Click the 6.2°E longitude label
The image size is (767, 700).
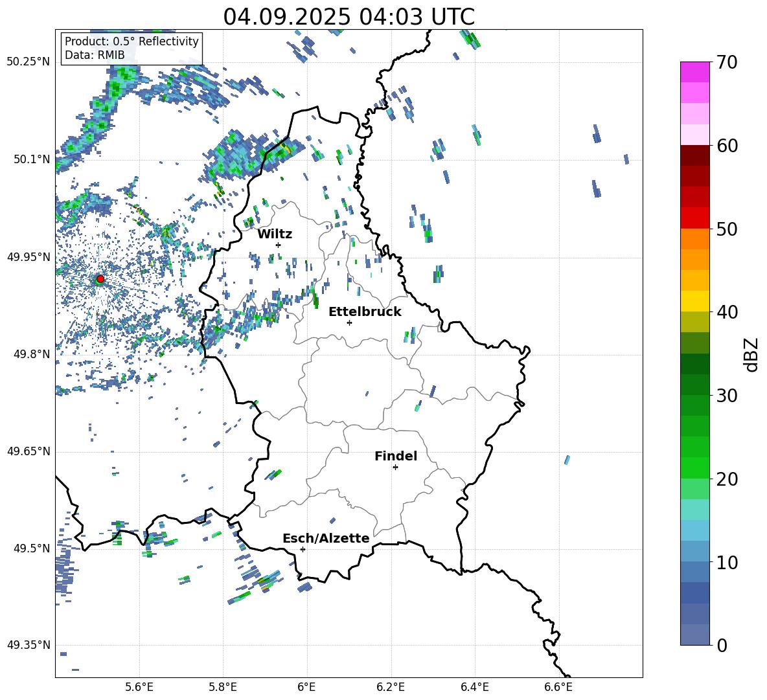tap(391, 687)
